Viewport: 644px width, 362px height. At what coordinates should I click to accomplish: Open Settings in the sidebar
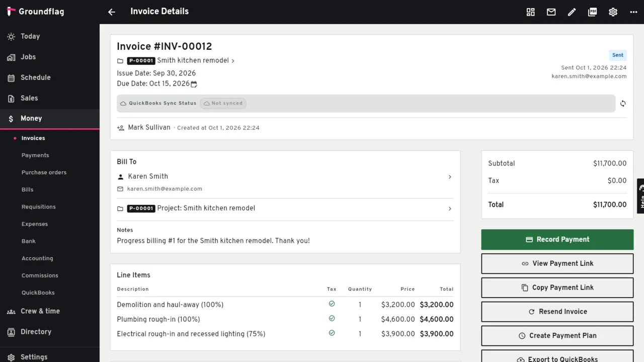point(50,356)
